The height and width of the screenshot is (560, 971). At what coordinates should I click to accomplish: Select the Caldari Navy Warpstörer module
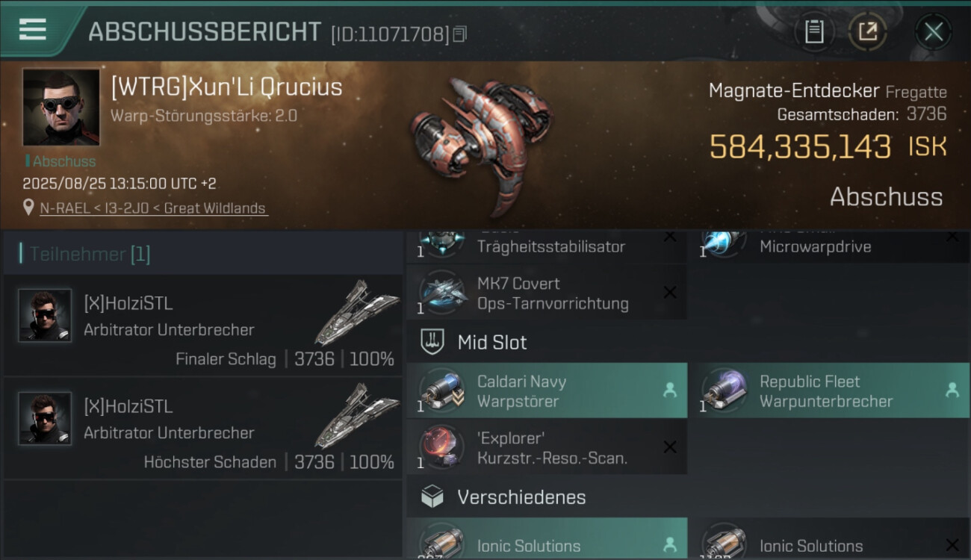[547, 391]
